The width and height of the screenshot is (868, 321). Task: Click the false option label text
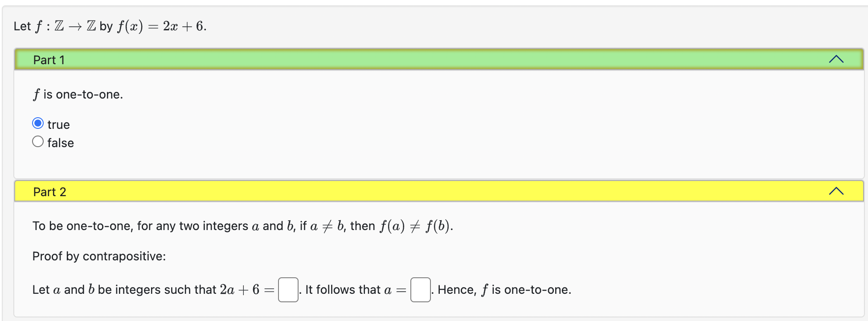coord(60,143)
